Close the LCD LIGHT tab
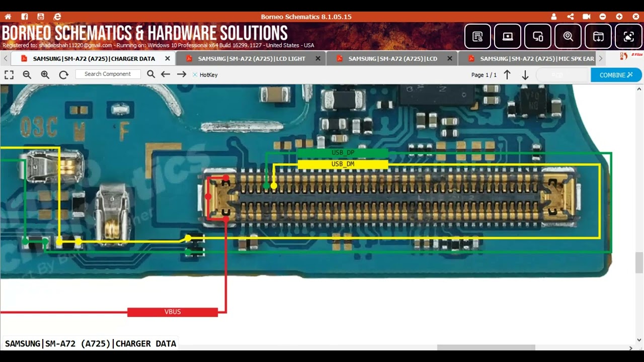644x362 pixels. pos(318,58)
